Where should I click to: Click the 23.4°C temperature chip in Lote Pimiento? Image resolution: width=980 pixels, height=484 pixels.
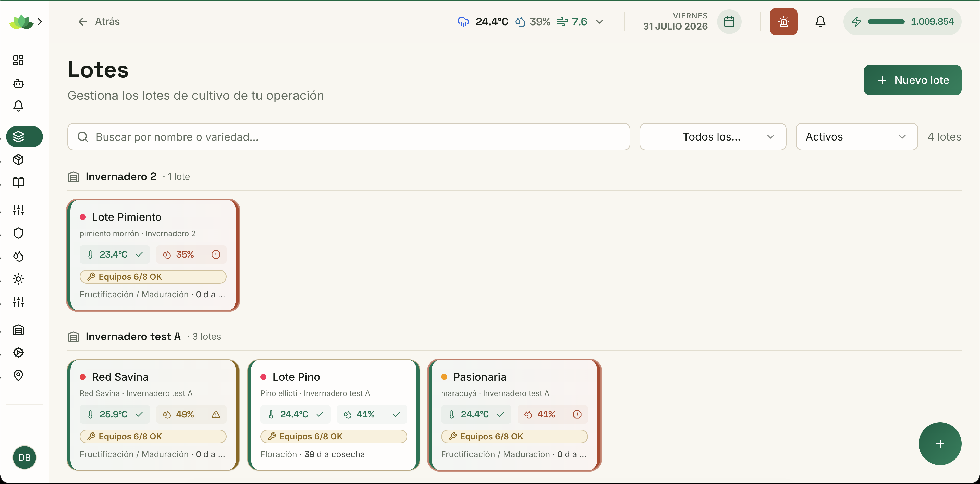(115, 254)
